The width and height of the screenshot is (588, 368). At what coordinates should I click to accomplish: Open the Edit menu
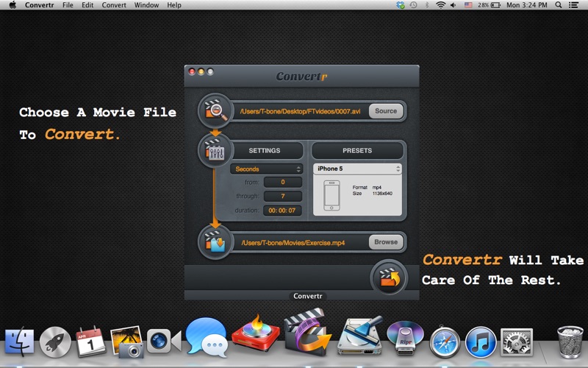(87, 5)
